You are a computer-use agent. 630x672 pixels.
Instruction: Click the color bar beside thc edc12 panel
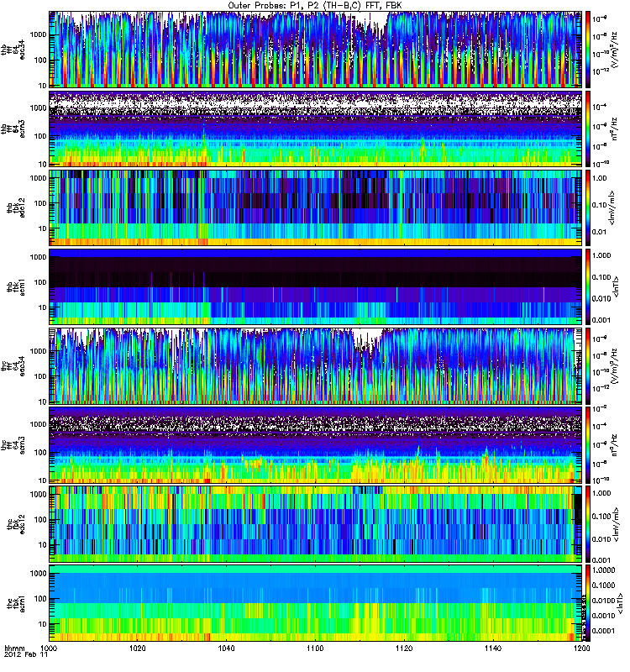pos(587,524)
